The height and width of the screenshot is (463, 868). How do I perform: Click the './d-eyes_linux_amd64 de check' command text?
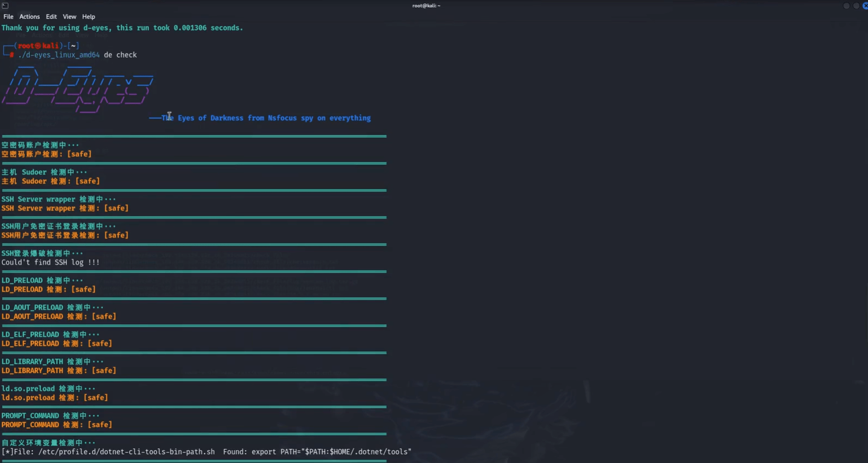[77, 55]
